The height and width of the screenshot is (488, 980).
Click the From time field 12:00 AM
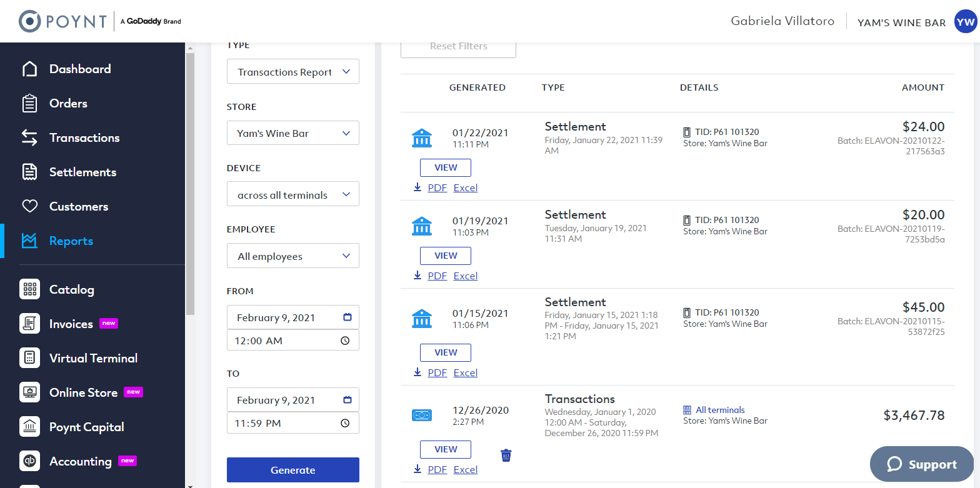click(293, 341)
